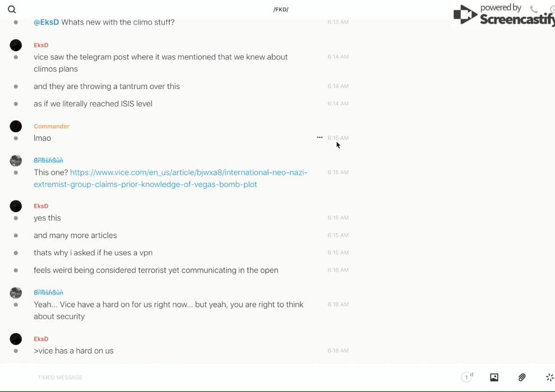The height and width of the screenshot is (392, 555).
Task: Click the @EksD mention
Action: [46, 22]
